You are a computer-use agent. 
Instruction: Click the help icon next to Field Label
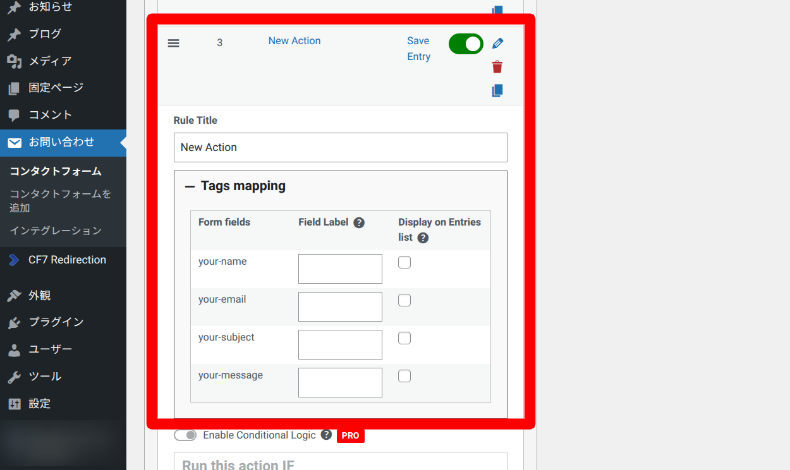point(359,223)
